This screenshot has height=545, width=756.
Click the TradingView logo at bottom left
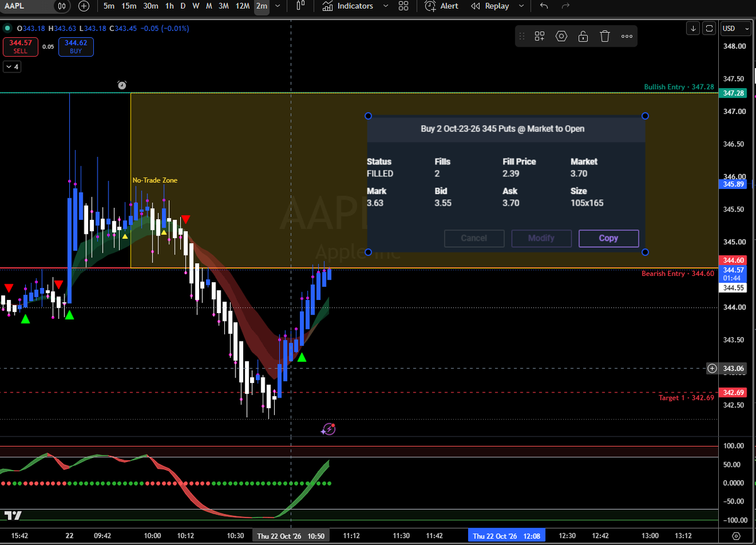pyautogui.click(x=13, y=515)
